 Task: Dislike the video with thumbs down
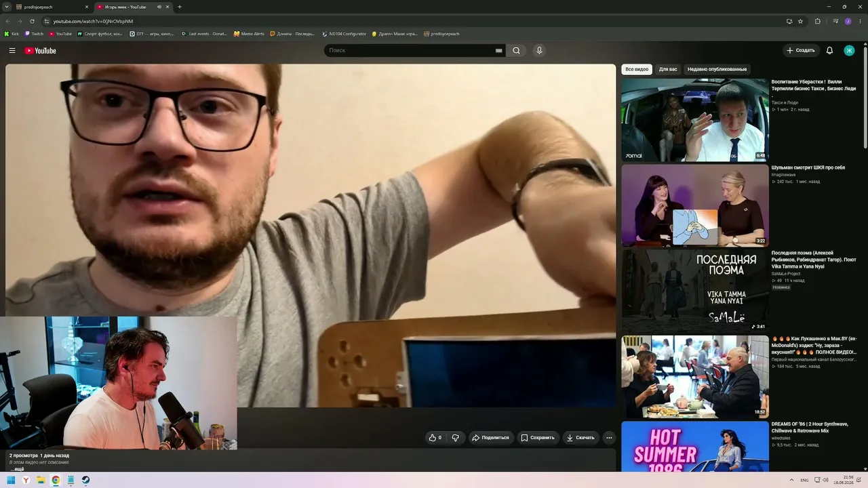pyautogui.click(x=456, y=438)
